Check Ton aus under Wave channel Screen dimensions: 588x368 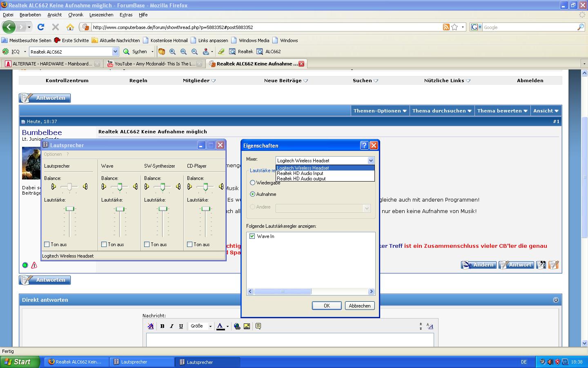point(104,245)
